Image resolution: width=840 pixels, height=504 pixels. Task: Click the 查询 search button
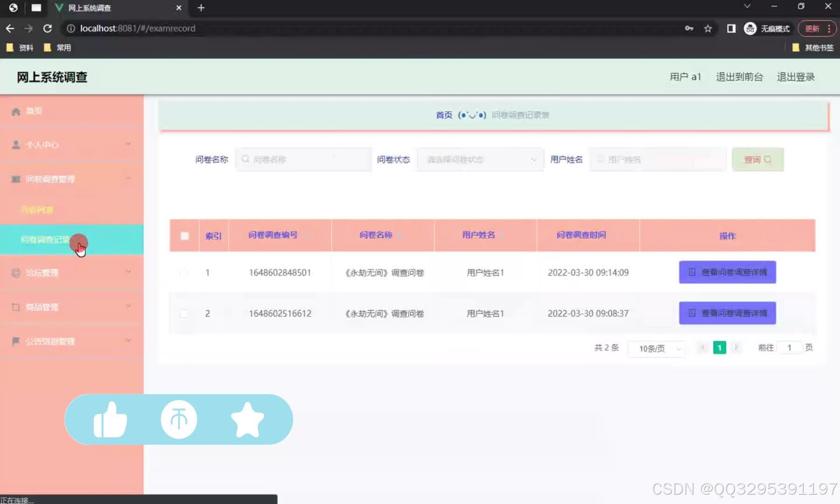(758, 160)
